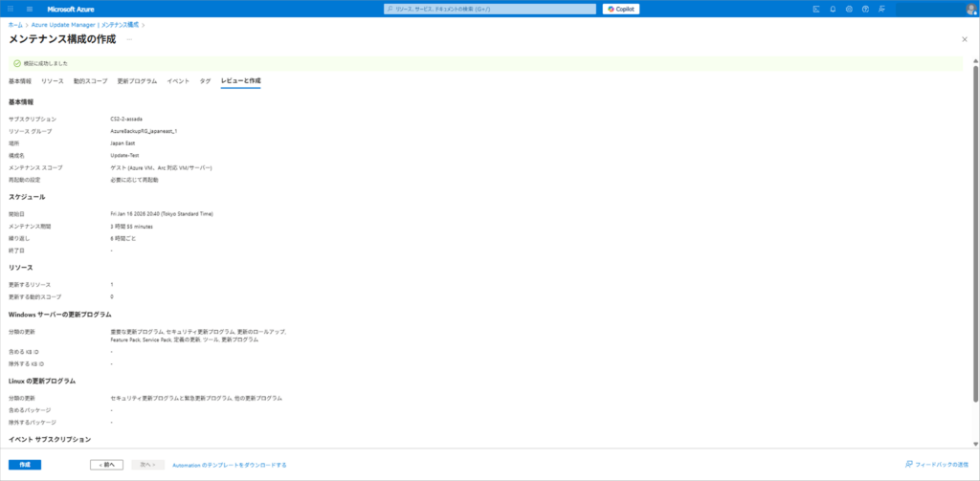
Task: Close the メンテナンス構成の作成 pane
Action: coord(964,39)
